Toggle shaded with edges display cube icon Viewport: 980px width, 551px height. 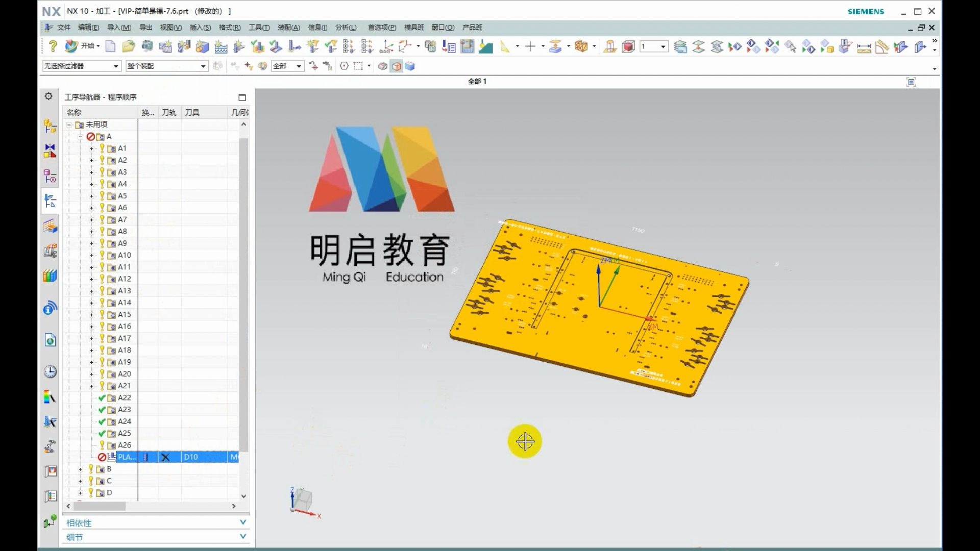397,66
